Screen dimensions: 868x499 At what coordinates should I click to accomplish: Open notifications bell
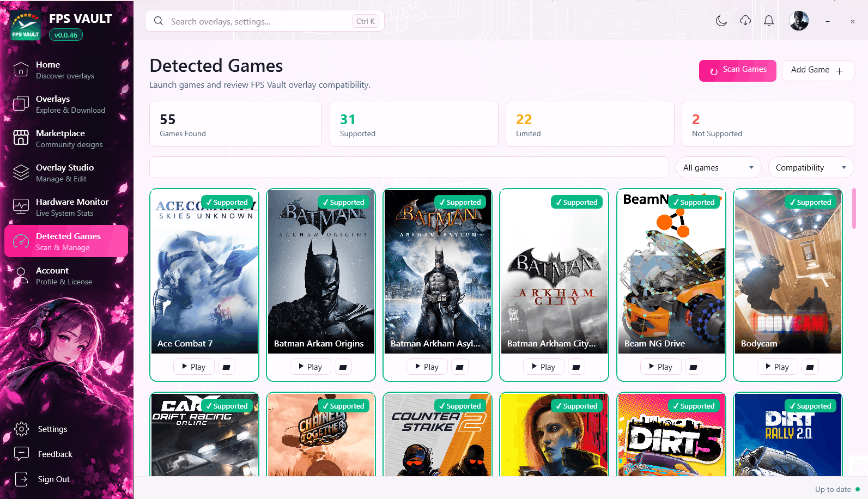point(769,21)
